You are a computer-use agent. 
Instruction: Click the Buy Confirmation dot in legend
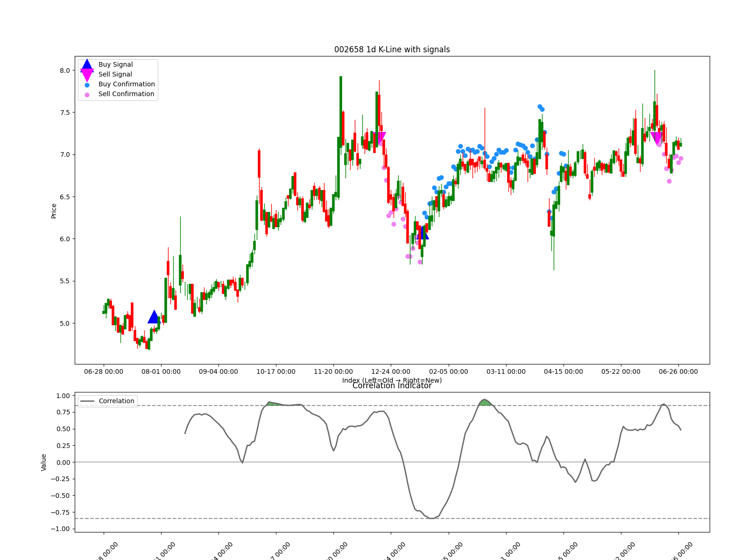click(x=87, y=85)
